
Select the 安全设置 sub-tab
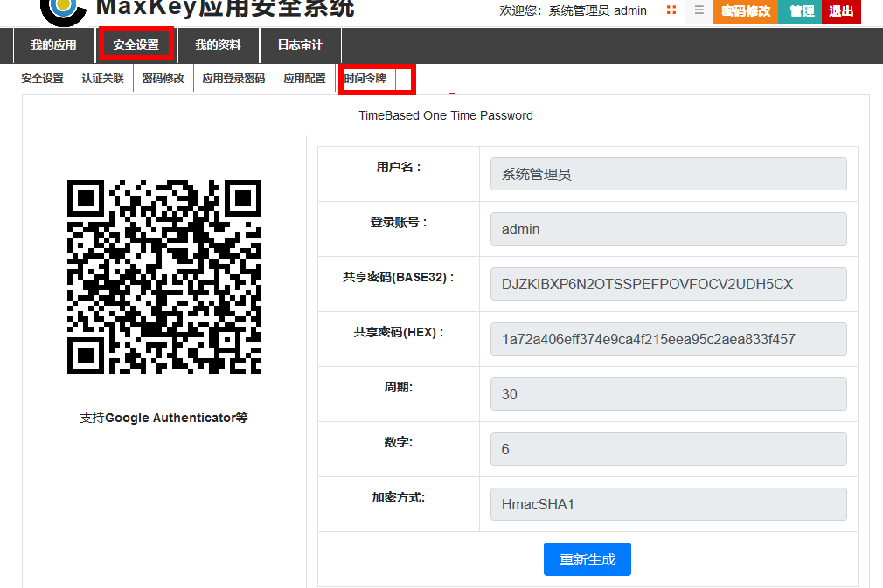pos(43,79)
